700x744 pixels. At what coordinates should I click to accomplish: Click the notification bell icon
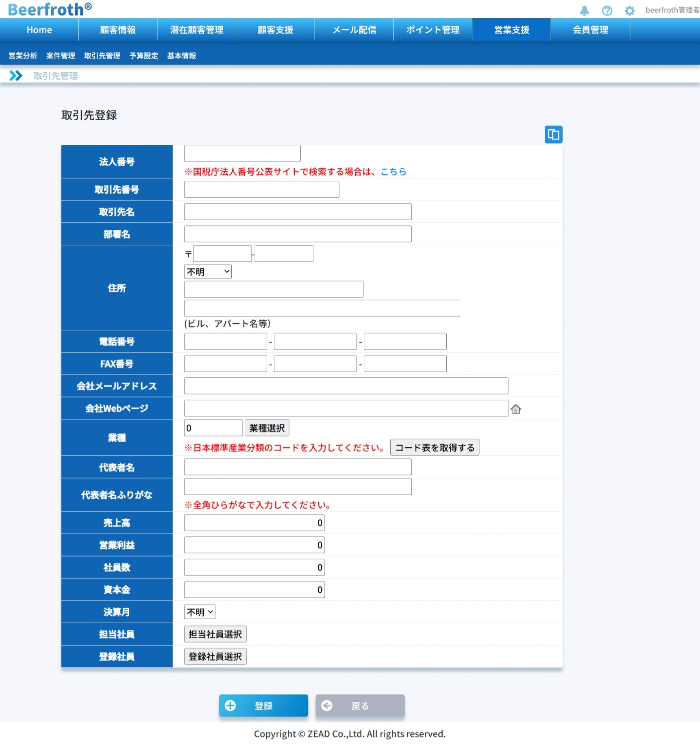tap(584, 11)
